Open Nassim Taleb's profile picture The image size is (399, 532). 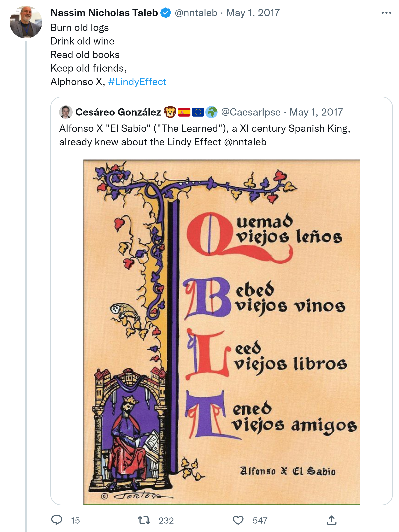click(x=26, y=22)
